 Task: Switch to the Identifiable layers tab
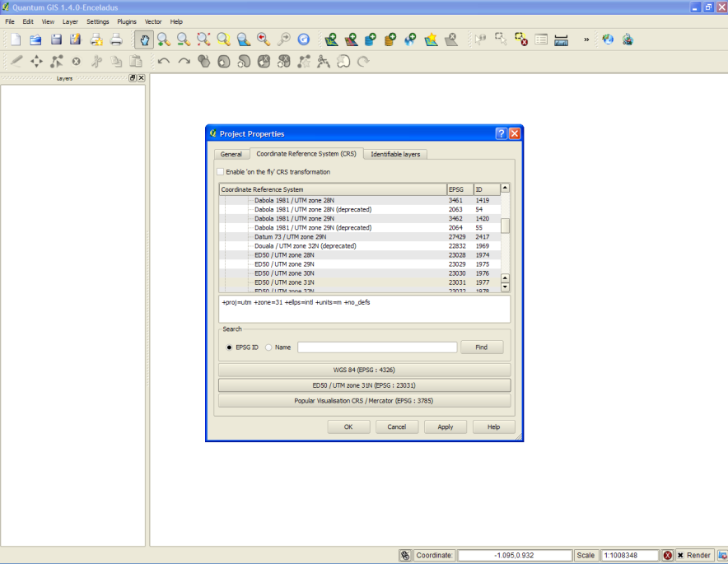tap(395, 154)
